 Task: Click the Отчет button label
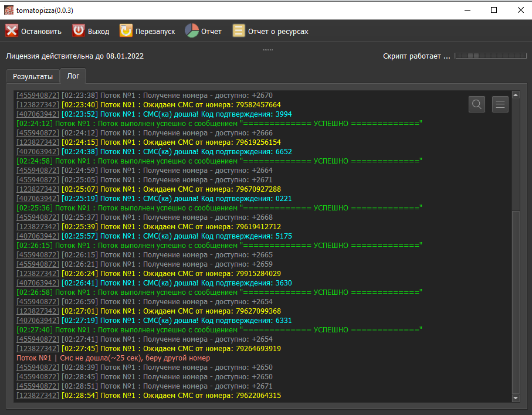(211, 32)
